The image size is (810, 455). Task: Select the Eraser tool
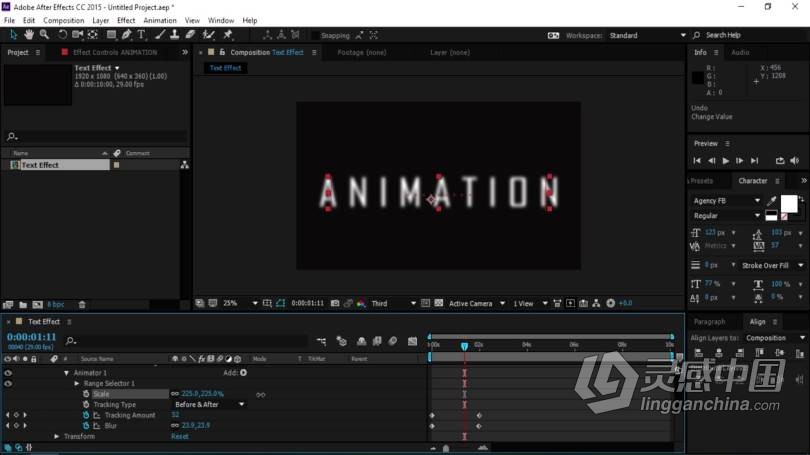click(190, 35)
